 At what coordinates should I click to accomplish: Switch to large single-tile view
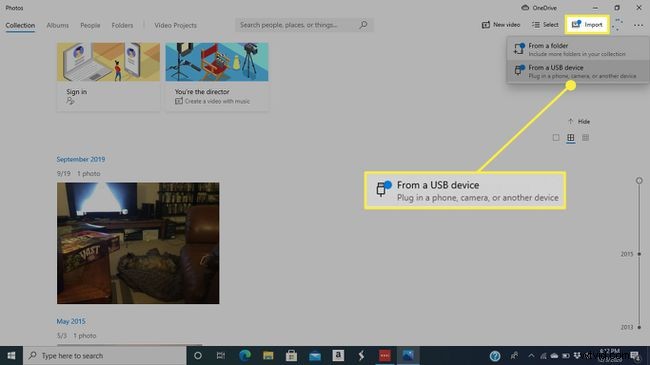(556, 138)
